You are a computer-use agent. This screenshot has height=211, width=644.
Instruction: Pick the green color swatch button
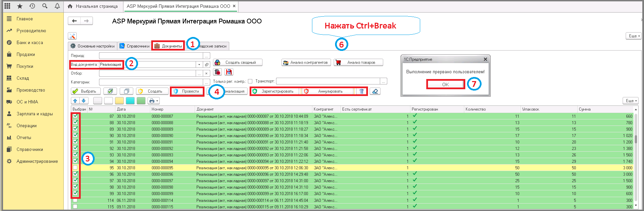tap(141, 101)
